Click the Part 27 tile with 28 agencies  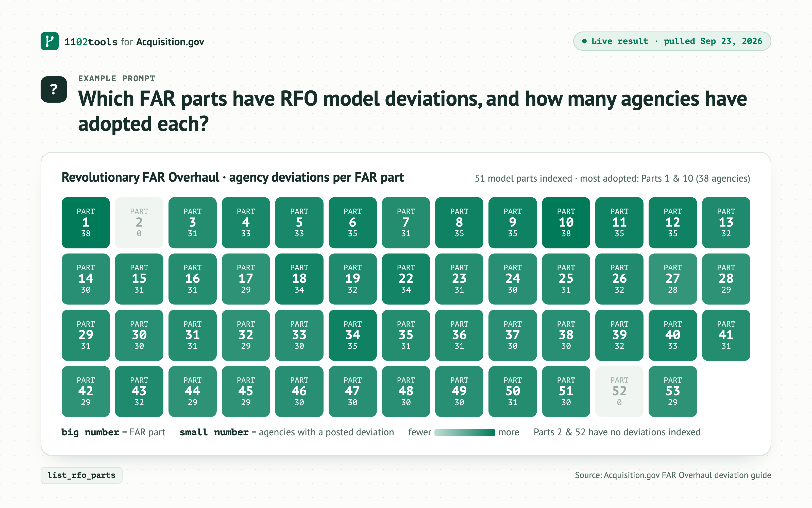[673, 279]
